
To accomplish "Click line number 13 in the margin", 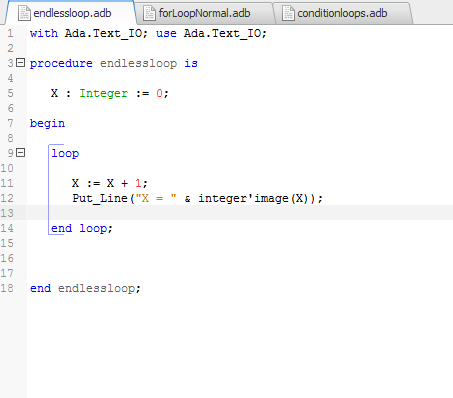I will [7, 213].
